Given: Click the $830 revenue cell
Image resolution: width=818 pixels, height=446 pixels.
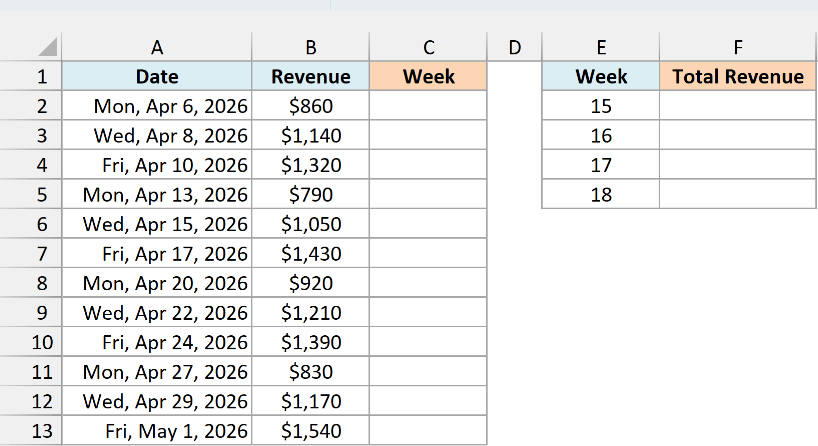Looking at the screenshot, I should (x=310, y=371).
